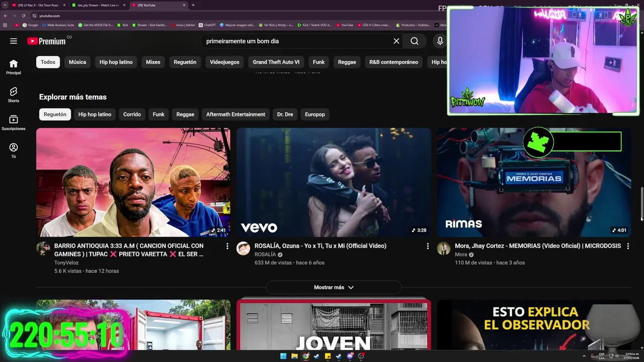Switch to the Lil Nas X Old Town Road tab
This screenshot has width=644, height=362.
pos(38,5)
